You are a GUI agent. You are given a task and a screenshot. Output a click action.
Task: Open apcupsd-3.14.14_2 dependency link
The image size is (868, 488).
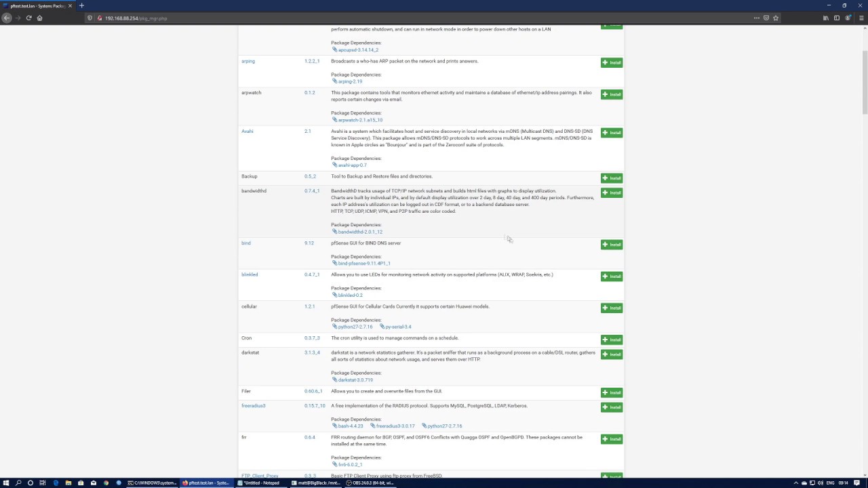coord(355,49)
